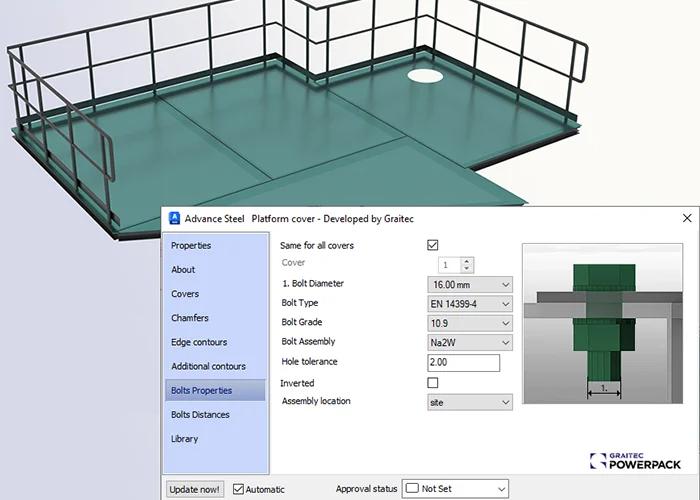Screen dimensions: 700x500
Task: Open the Assembly location dropdown
Action: pos(470,402)
